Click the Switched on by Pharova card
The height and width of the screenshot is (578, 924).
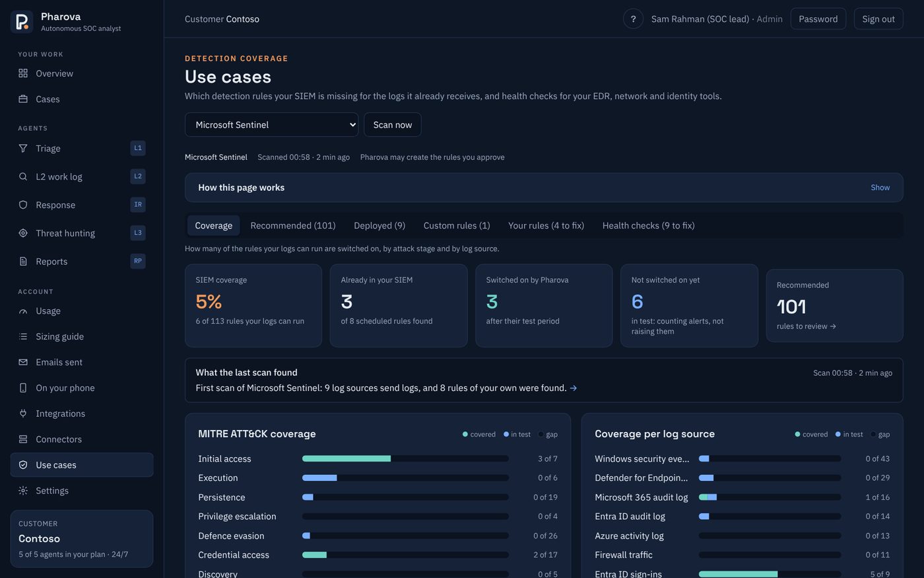(544, 305)
